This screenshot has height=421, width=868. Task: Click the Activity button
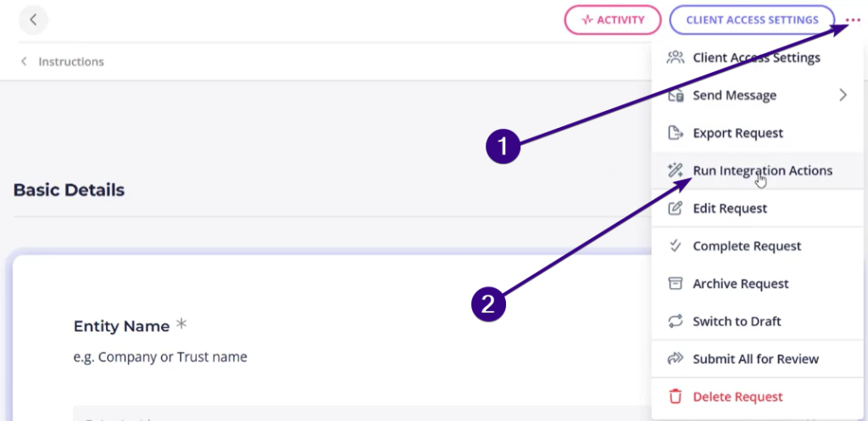pyautogui.click(x=612, y=19)
